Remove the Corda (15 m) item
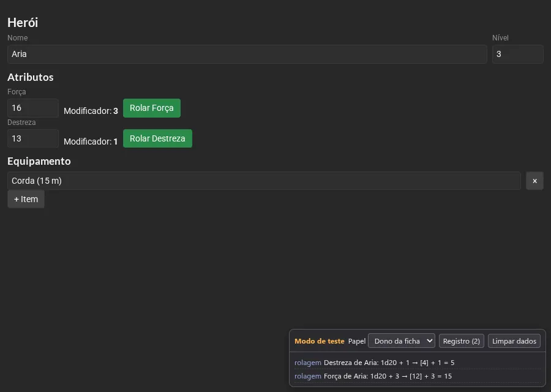This screenshot has height=392, width=551. 534,181
